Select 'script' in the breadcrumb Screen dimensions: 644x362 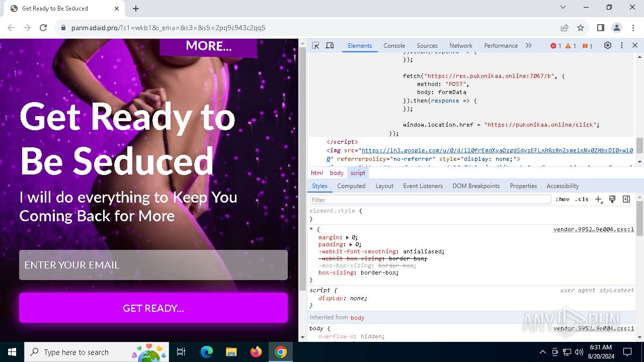click(x=358, y=172)
